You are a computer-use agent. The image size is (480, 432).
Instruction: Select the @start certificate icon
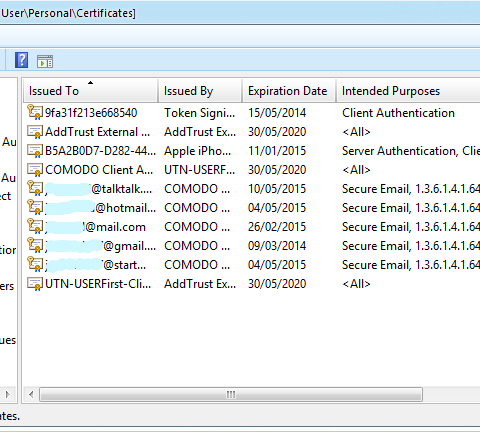coord(35,264)
